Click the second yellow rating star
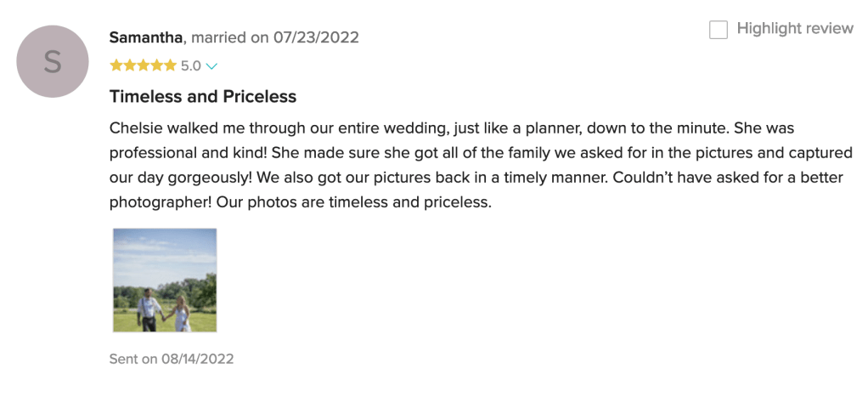The width and height of the screenshot is (868, 397). tap(129, 65)
